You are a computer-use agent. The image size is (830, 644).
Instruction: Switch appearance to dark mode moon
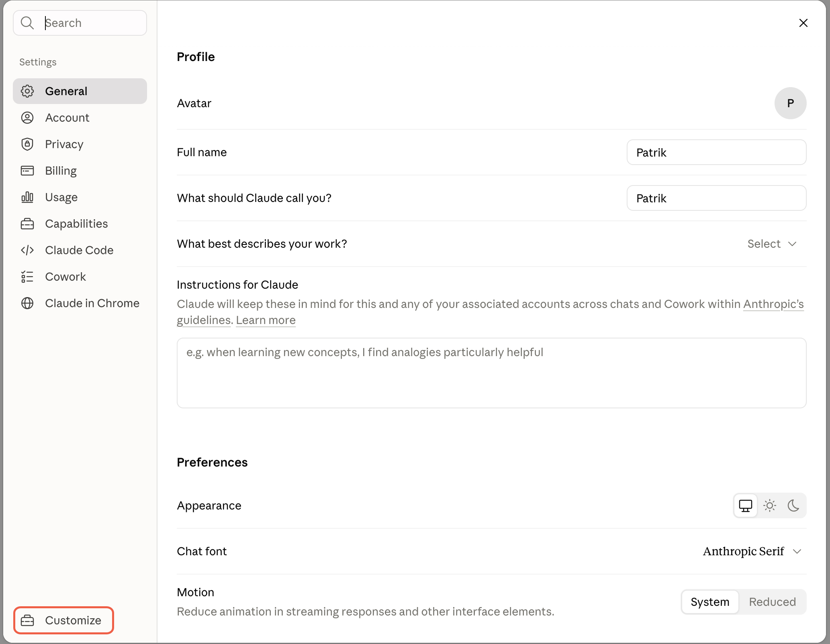pos(793,505)
